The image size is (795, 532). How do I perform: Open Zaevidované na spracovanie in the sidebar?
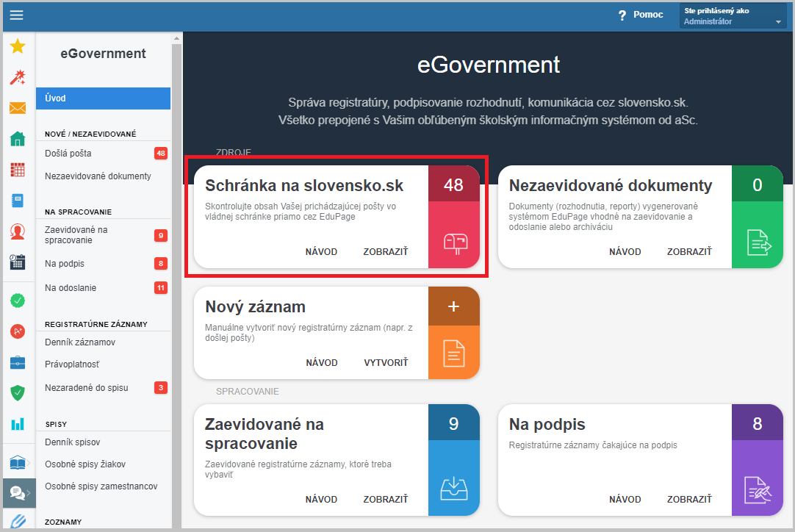76,235
